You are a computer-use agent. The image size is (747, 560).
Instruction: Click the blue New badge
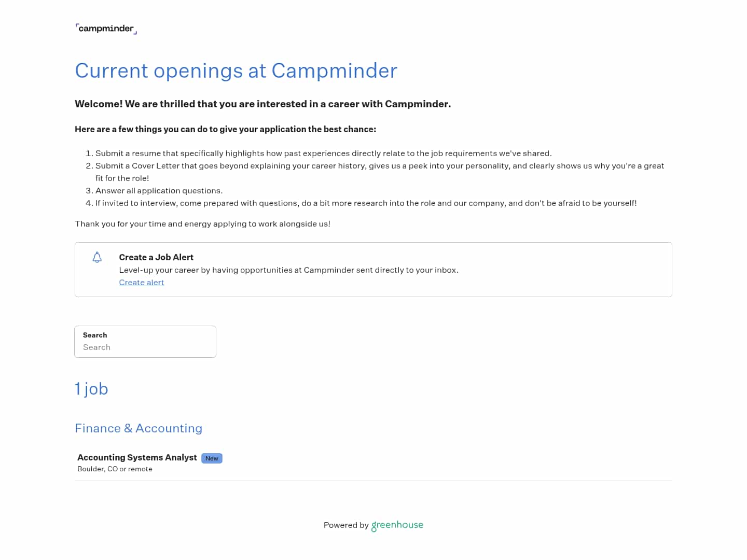click(212, 458)
